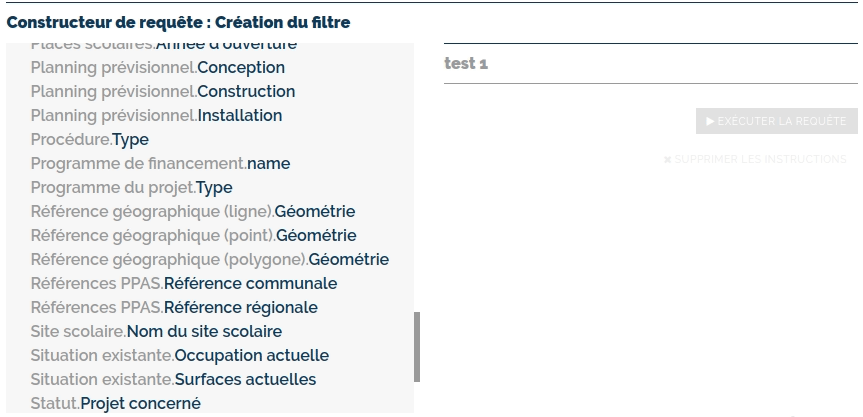Select Programme du projet.Type entry
863x417 pixels.
(x=131, y=188)
